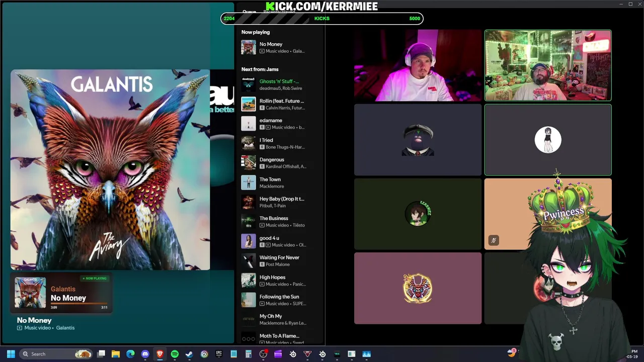This screenshot has height=362, width=644.
Task: Click the No Money title at bottom left
Action: (x=34, y=320)
